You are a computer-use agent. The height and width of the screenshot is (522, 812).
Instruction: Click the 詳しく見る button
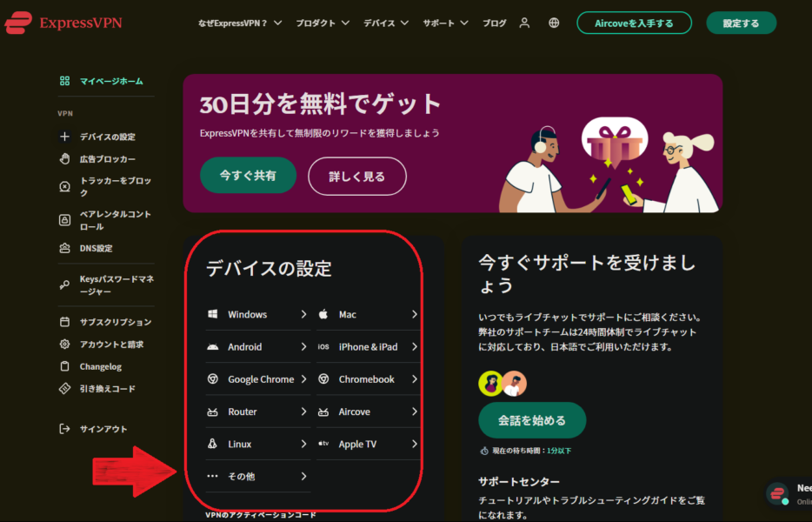(357, 177)
